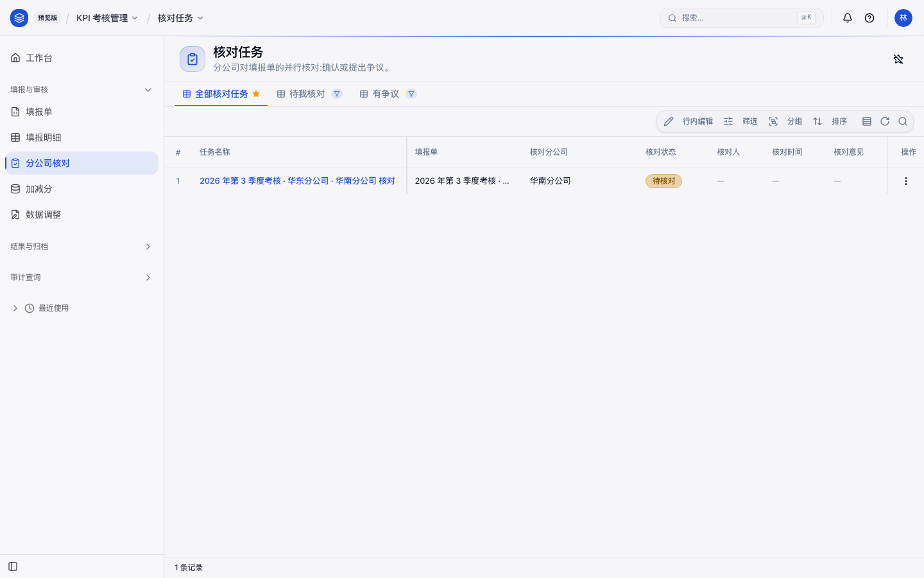The width and height of the screenshot is (924, 578).
Task: Click 行内编辑 pencil tool
Action: tap(689, 121)
